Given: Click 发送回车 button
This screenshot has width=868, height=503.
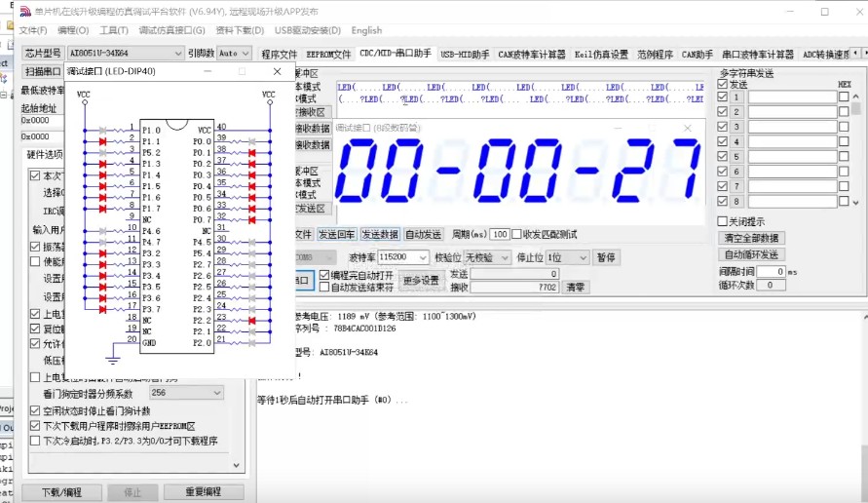Looking at the screenshot, I should (336, 234).
